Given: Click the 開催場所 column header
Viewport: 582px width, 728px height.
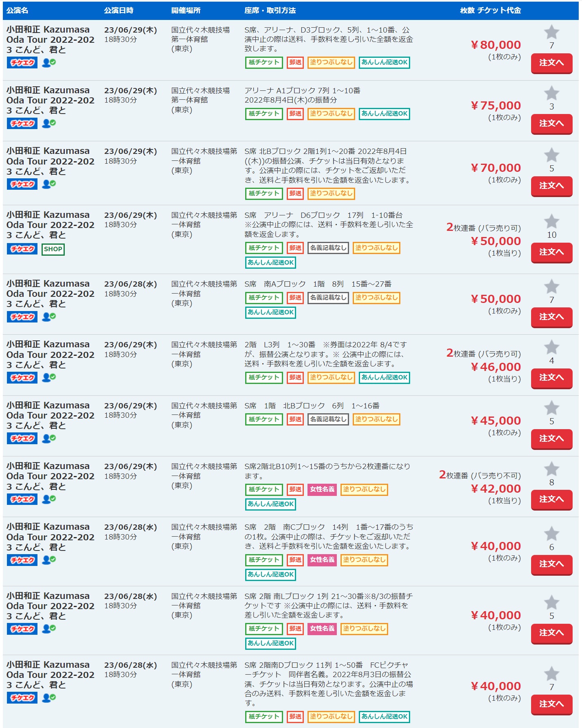Looking at the screenshot, I should click(186, 11).
